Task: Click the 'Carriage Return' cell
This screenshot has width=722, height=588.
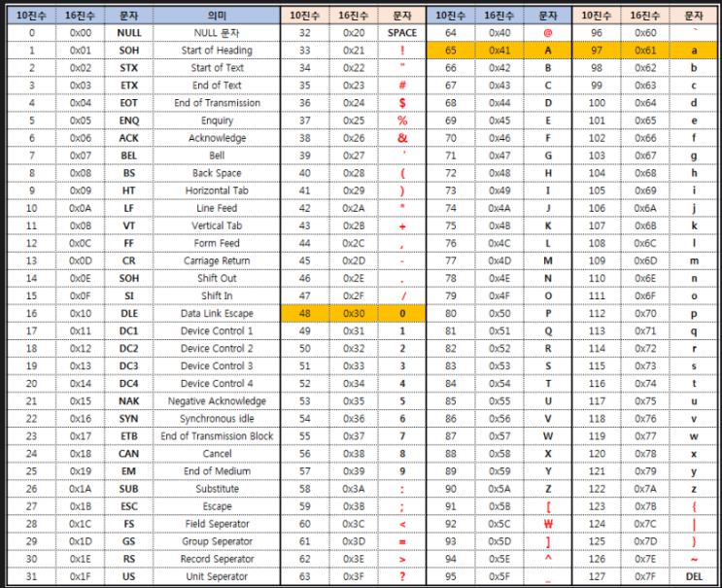Action: coord(217,260)
